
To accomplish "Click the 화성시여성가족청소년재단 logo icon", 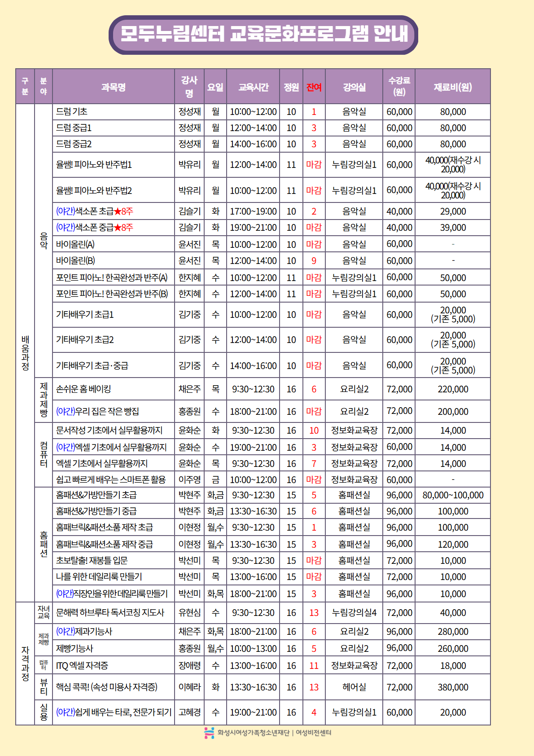I will [209, 733].
